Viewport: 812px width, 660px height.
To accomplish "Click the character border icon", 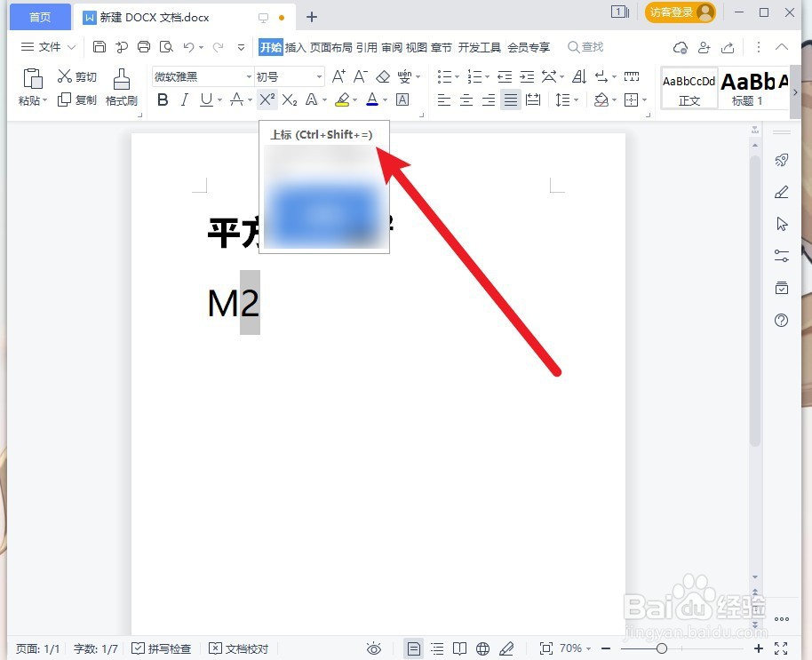I will coord(402,99).
